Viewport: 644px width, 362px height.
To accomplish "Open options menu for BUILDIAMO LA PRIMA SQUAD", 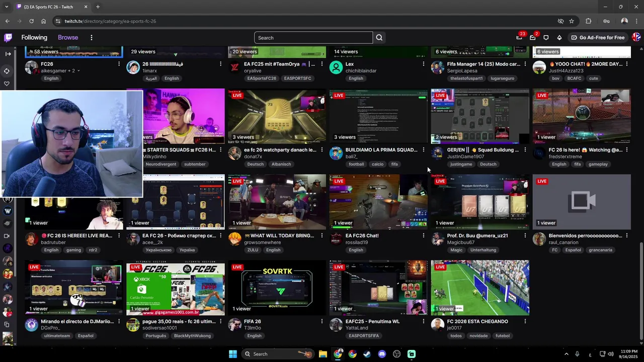I will [x=423, y=150].
